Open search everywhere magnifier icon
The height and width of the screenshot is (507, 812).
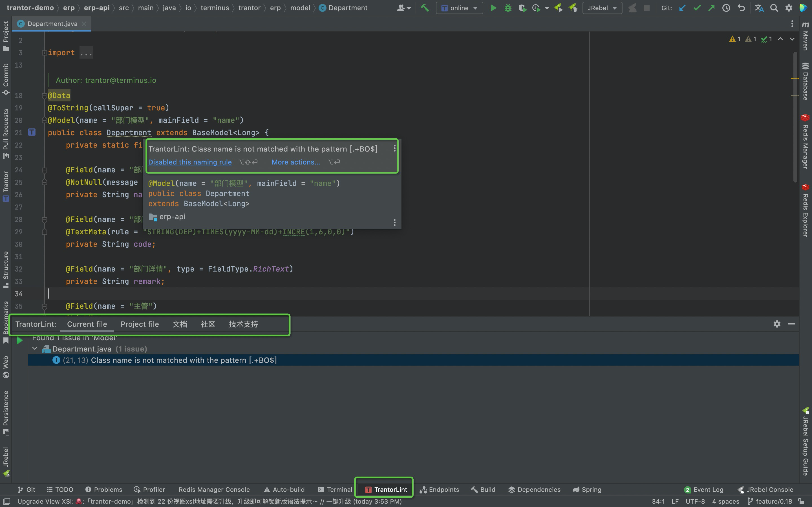click(x=774, y=8)
